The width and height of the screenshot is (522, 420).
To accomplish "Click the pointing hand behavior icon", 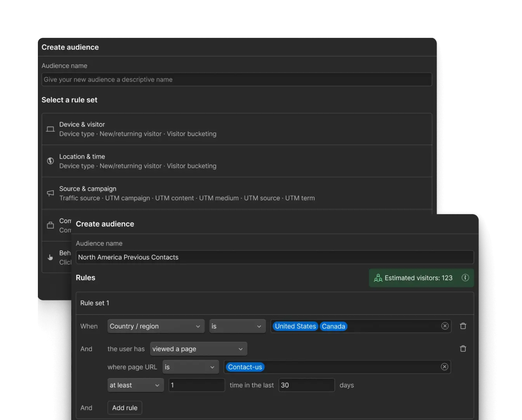I will [x=50, y=257].
